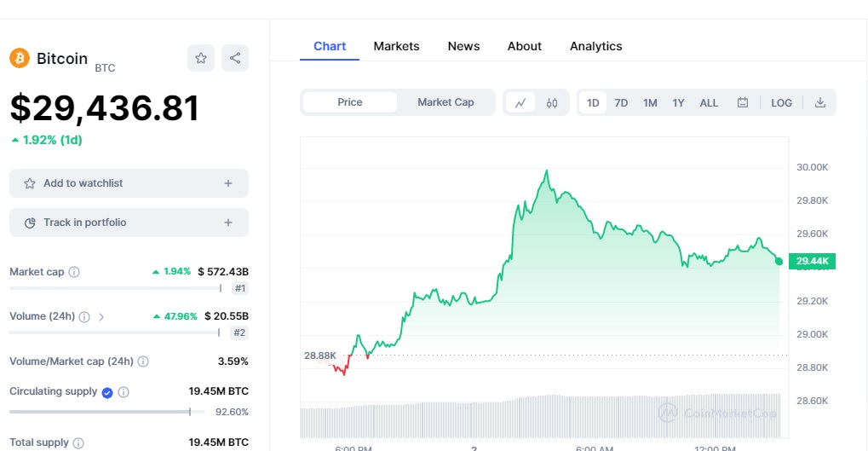
Task: Star Bitcoin with the favorite icon button
Action: tap(201, 58)
